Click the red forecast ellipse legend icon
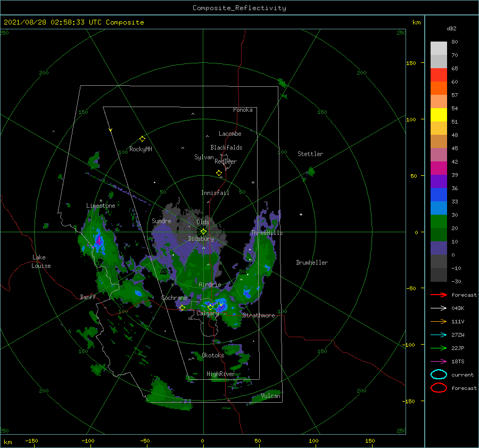This screenshot has width=479, height=448. pyautogui.click(x=439, y=388)
